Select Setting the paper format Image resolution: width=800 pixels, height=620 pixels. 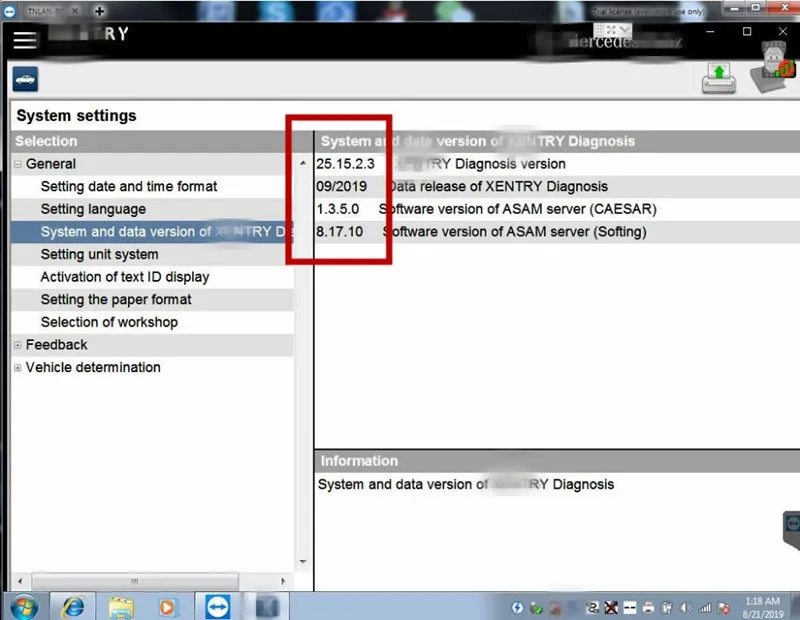pos(116,300)
